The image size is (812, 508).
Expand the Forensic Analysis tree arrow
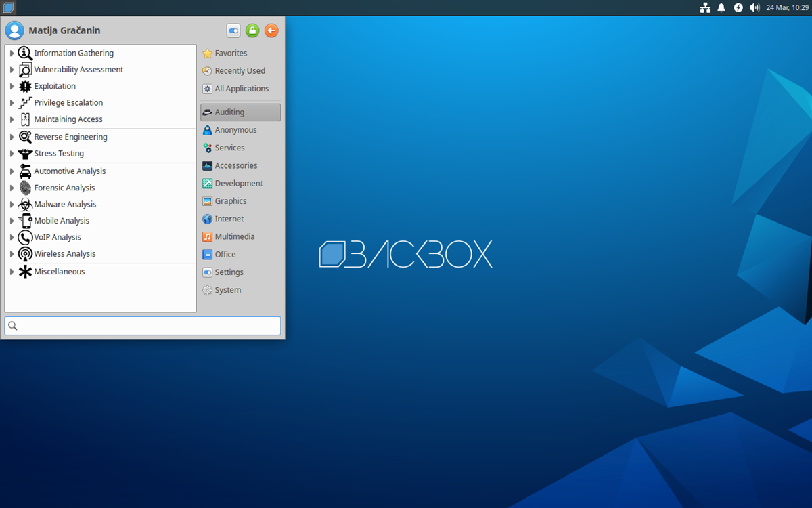pyautogui.click(x=12, y=188)
